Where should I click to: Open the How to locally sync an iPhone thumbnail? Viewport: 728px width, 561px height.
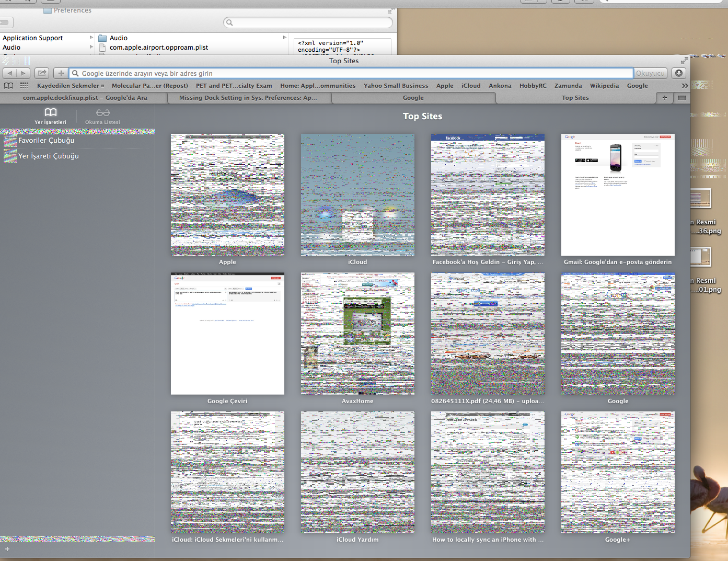488,472
